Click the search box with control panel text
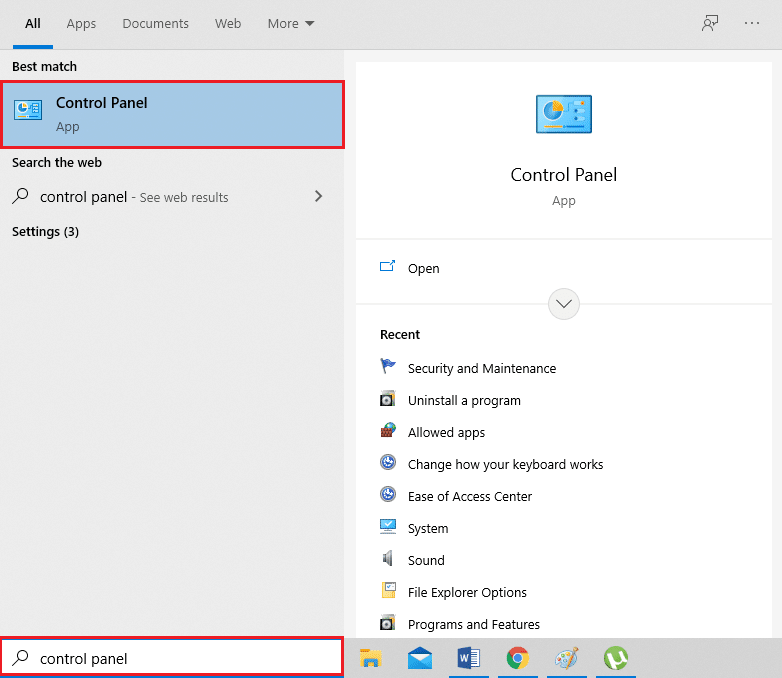Viewport: 782px width, 678px height. pos(180,658)
